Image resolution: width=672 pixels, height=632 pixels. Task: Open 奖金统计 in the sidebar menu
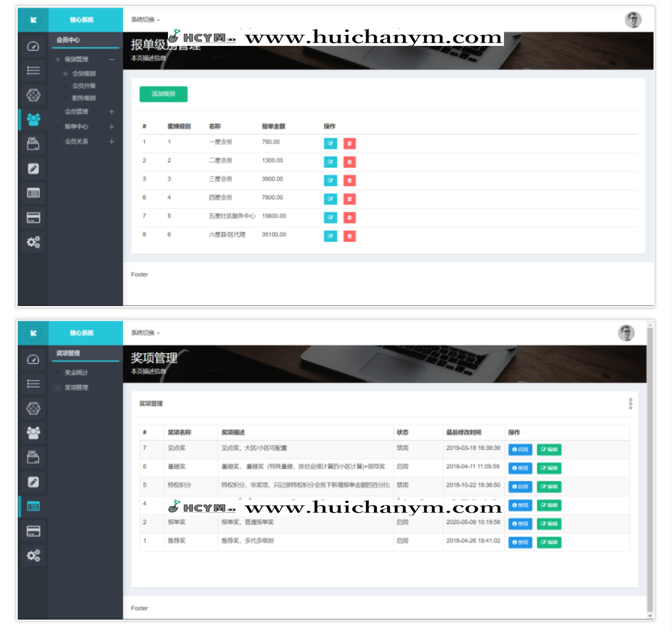76,372
